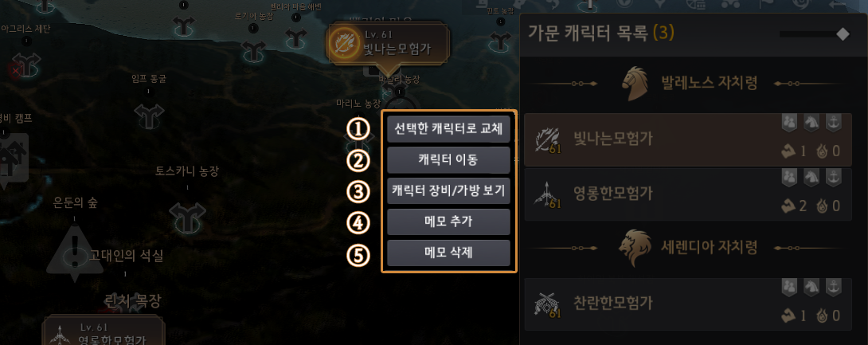The height and width of the screenshot is (345, 868).
Task: Click the party icon on the 찬란한모험가 row
Action: [x=789, y=287]
